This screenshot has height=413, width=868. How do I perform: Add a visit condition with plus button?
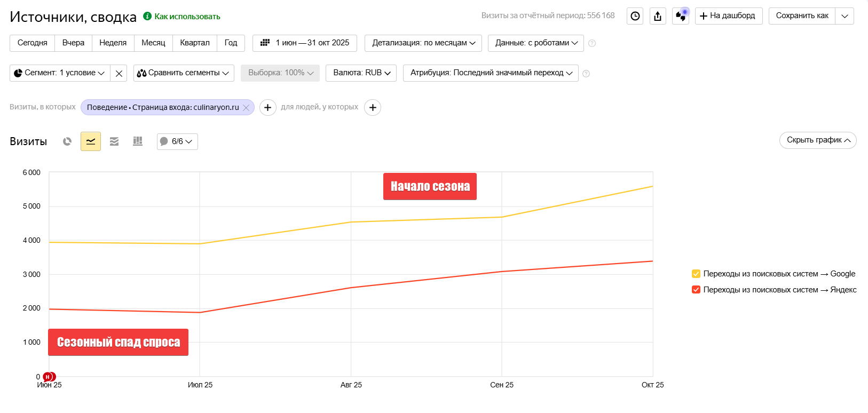(x=267, y=107)
